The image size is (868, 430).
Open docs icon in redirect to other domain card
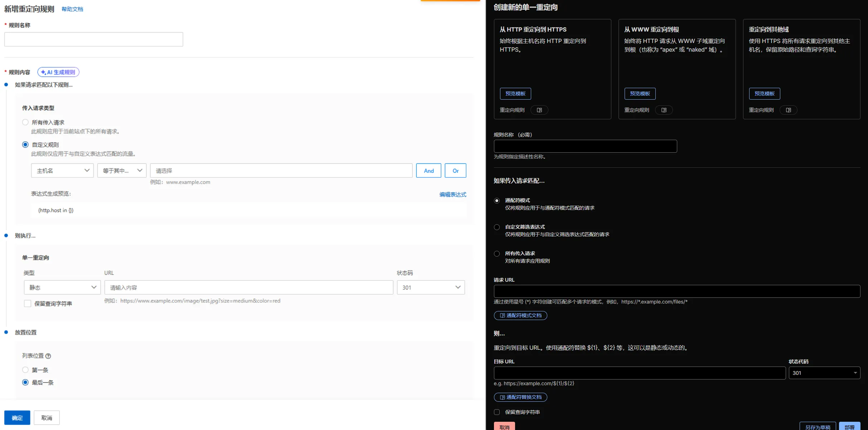coord(788,110)
